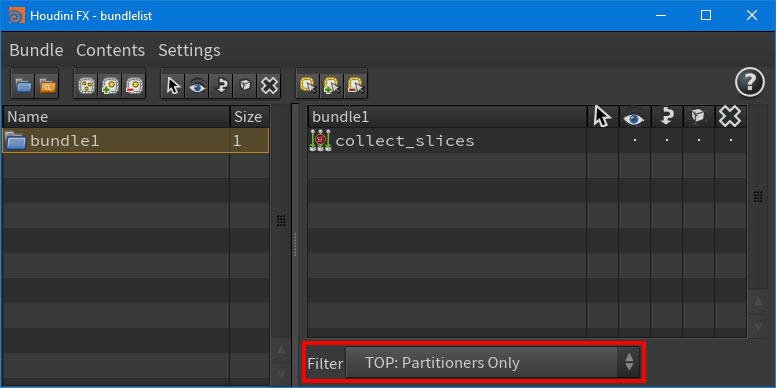Open the TOP: Partitioners Only filter dropdown
Image resolution: width=776 pixels, height=388 pixels.
pos(492,363)
